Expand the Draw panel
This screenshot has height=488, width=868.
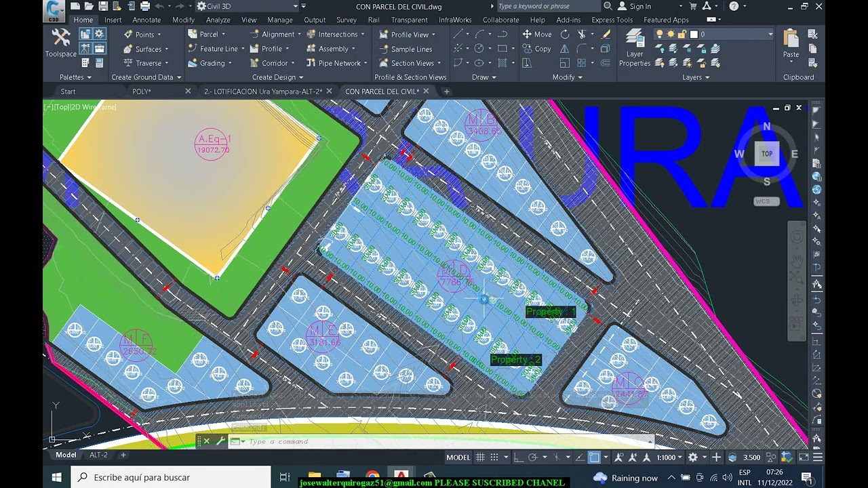484,77
